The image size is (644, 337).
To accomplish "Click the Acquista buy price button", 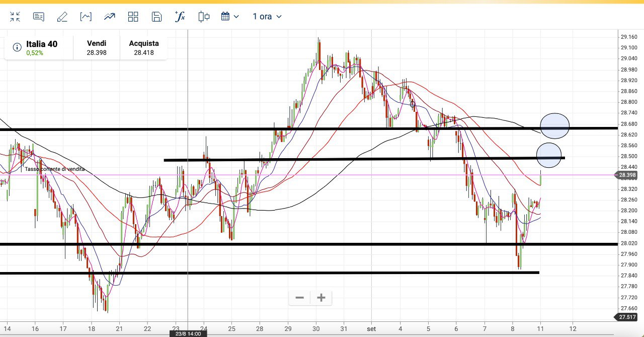I will click(144, 48).
